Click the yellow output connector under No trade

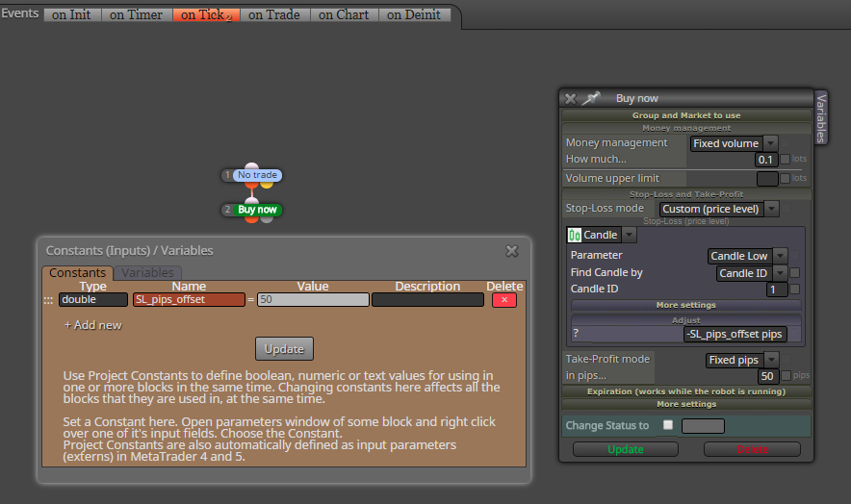pyautogui.click(x=267, y=185)
